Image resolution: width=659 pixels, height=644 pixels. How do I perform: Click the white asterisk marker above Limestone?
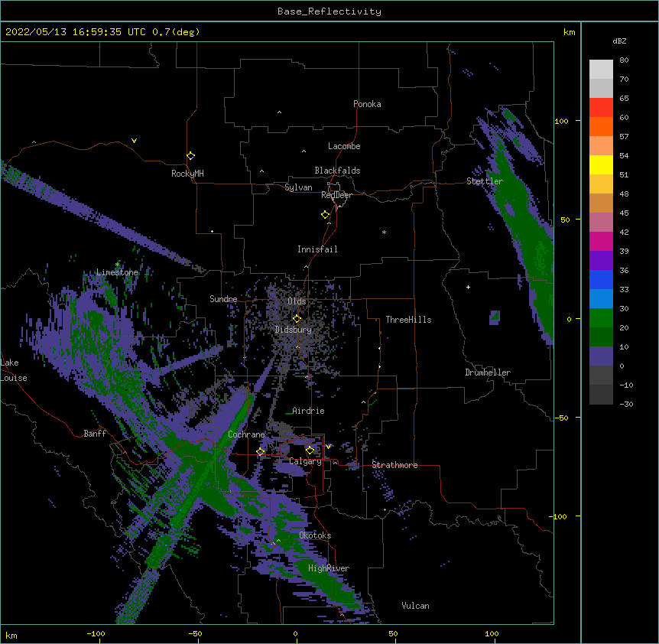pyautogui.click(x=117, y=265)
